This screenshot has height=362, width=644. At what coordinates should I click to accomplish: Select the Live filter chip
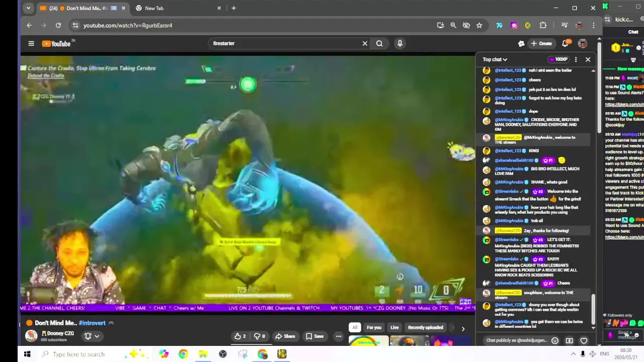coord(394,327)
